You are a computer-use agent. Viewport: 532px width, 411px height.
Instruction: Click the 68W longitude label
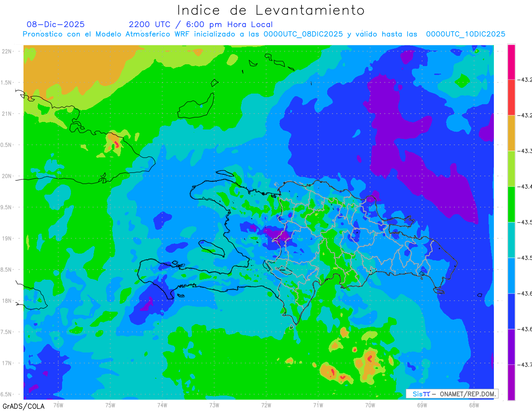pyautogui.click(x=473, y=404)
